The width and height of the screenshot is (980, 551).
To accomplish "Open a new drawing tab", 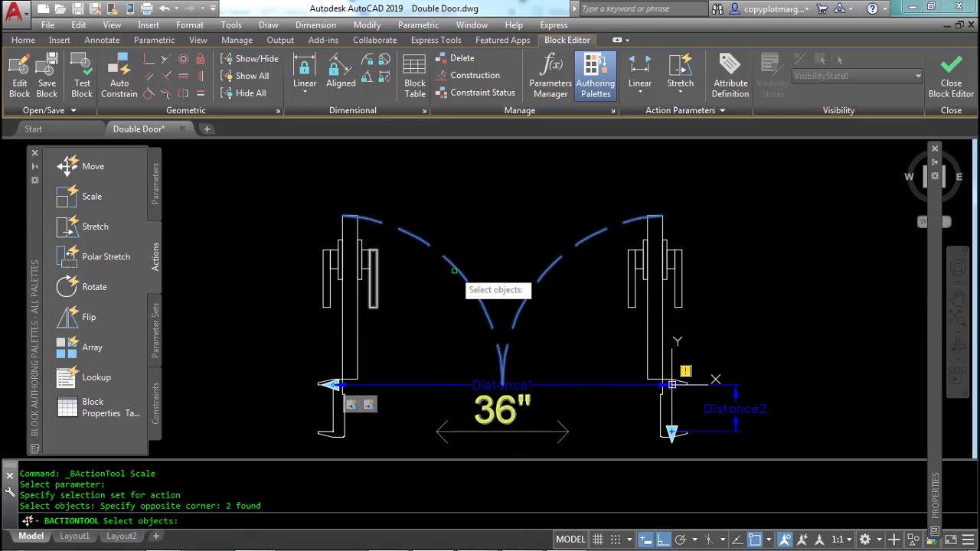I will (207, 129).
